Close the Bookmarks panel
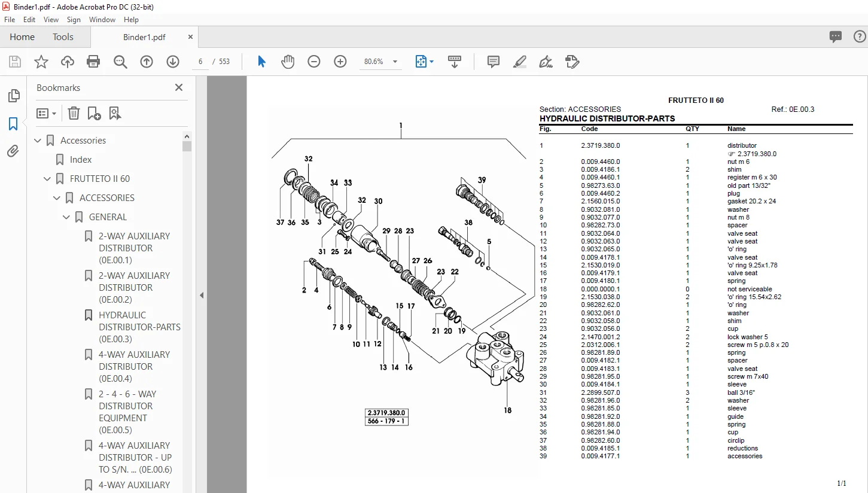 tap(178, 87)
